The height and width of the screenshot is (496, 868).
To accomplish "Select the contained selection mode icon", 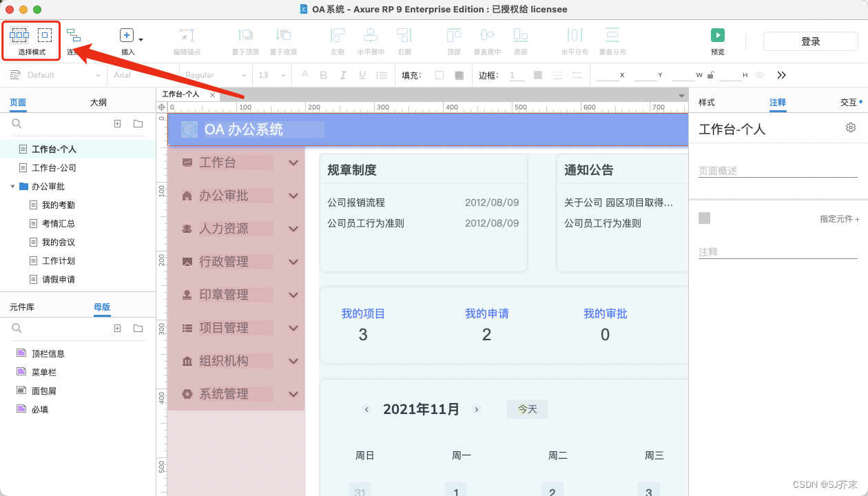I will [x=45, y=34].
